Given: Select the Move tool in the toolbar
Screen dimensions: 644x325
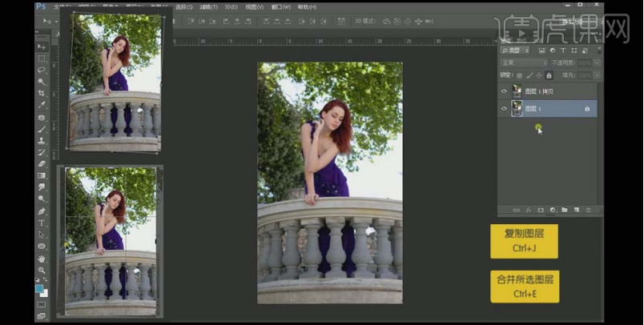Looking at the screenshot, I should click(x=42, y=46).
